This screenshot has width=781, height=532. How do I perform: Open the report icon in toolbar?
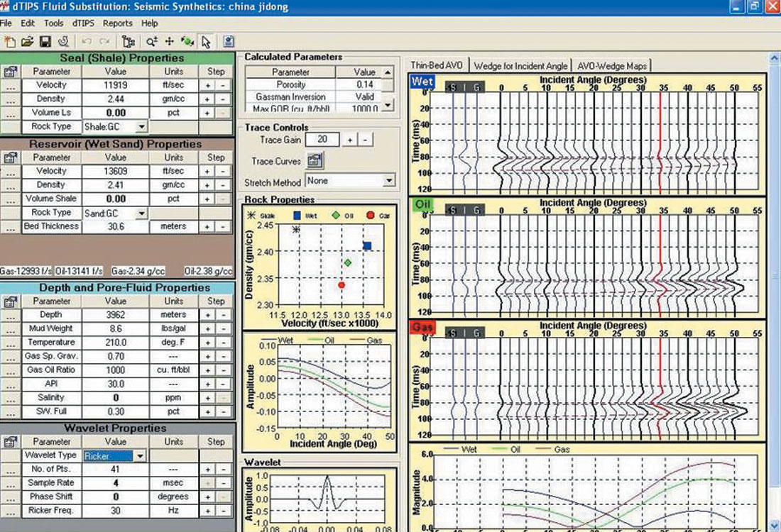click(x=229, y=42)
